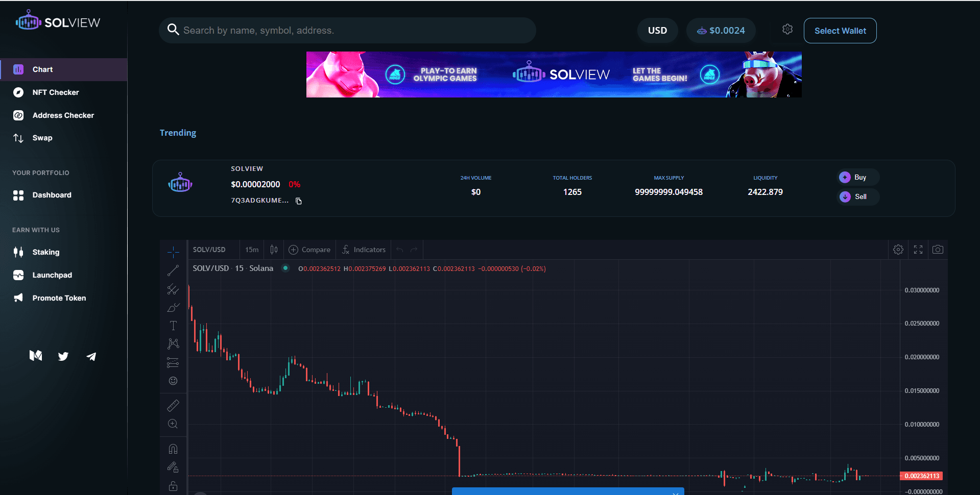The width and height of the screenshot is (980, 495).
Task: Take a chart snapshot with camera icon
Action: coord(938,250)
